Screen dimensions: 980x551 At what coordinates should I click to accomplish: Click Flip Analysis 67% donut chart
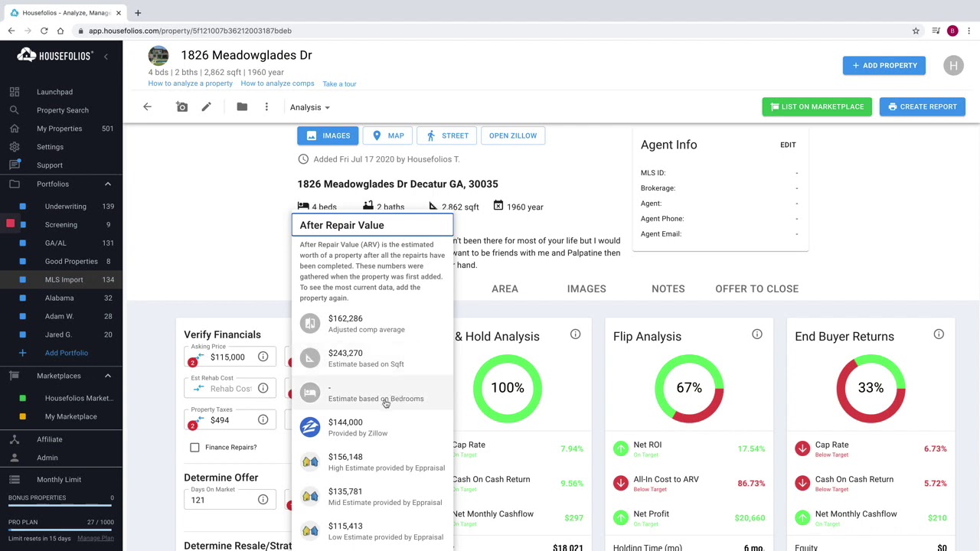click(x=689, y=388)
